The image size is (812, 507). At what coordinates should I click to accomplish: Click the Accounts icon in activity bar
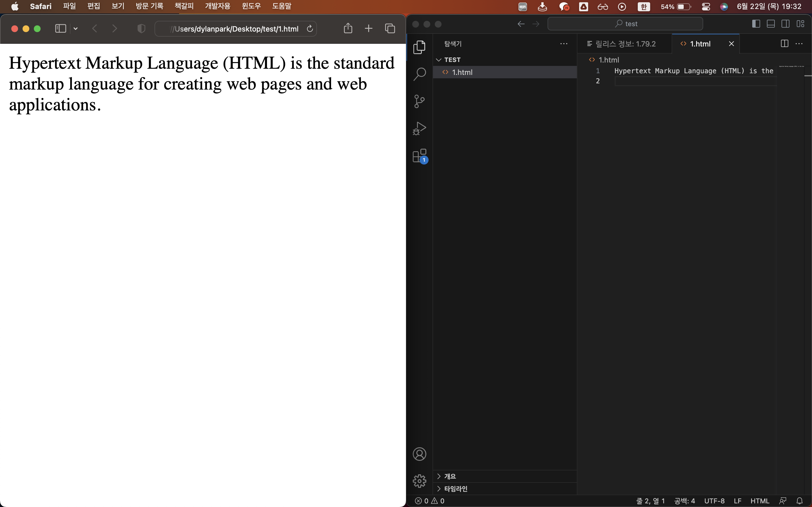420,454
